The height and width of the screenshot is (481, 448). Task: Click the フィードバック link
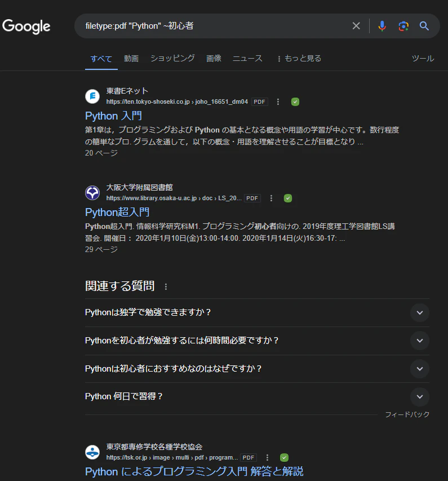tap(407, 414)
